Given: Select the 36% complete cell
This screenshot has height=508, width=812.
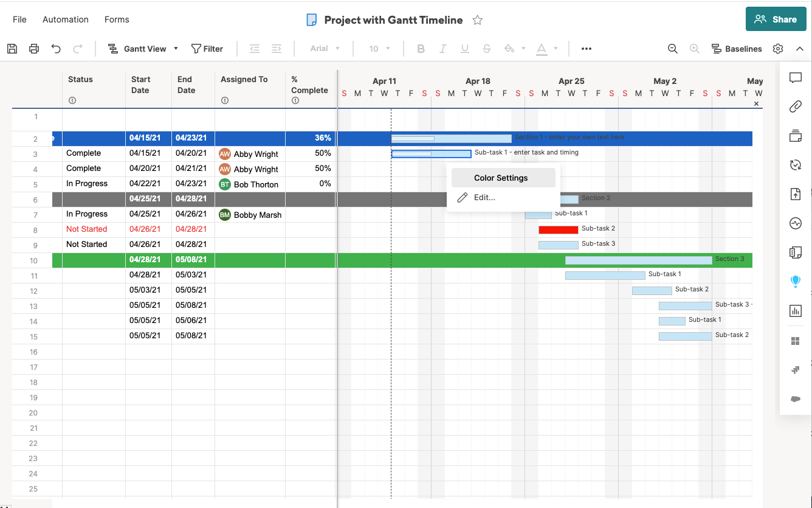Looking at the screenshot, I should [x=311, y=138].
